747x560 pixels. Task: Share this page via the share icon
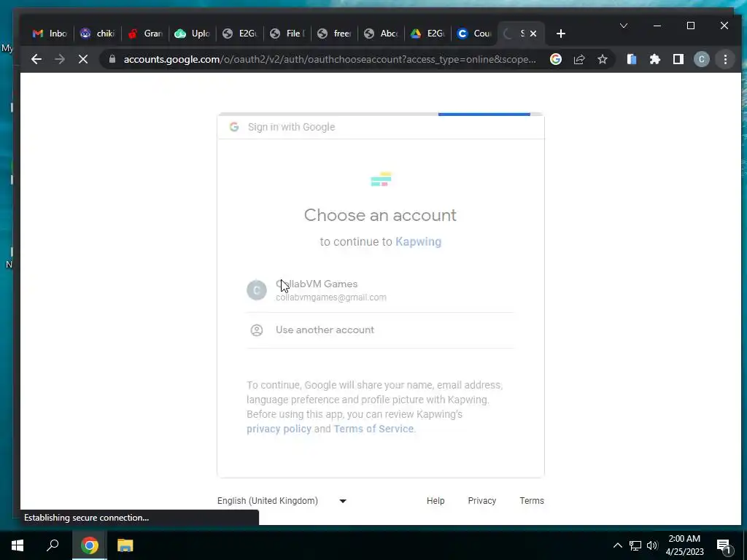point(578,59)
